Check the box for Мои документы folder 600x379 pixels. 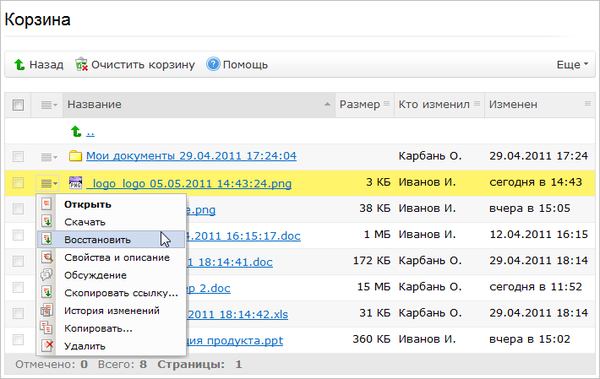click(x=18, y=156)
